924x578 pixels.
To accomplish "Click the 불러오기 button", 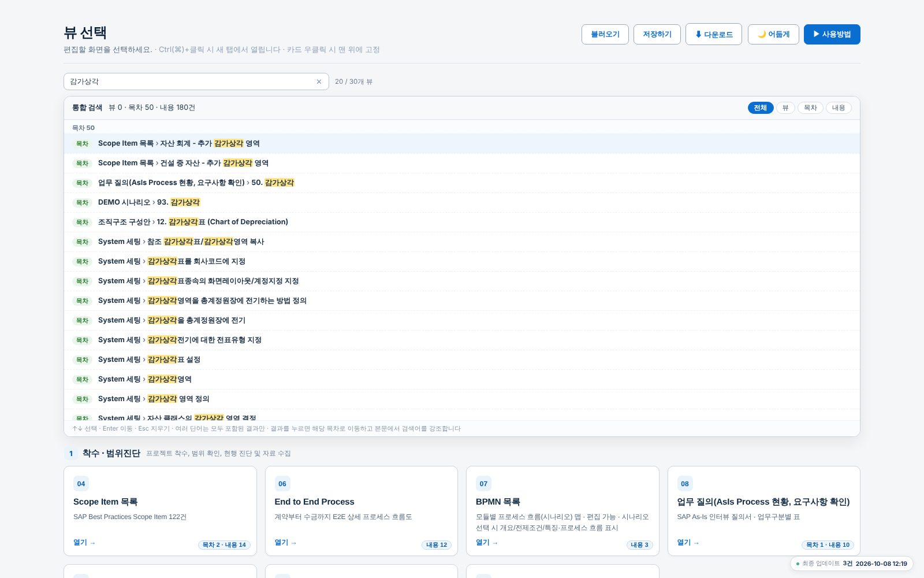I will click(x=605, y=34).
